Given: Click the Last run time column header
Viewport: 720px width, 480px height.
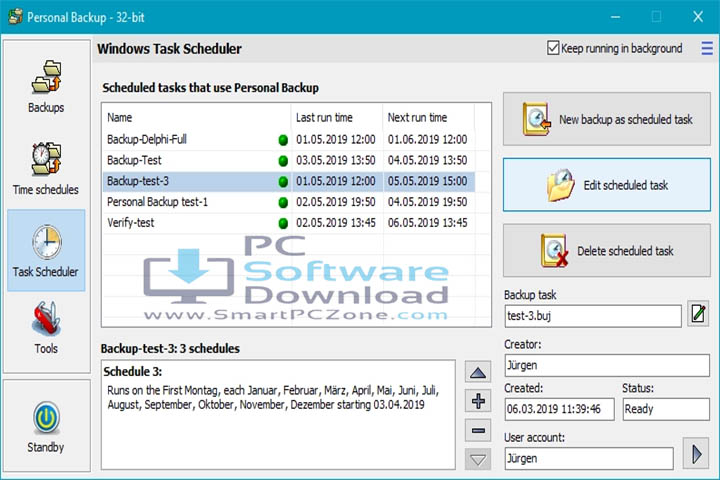Looking at the screenshot, I should (337, 118).
